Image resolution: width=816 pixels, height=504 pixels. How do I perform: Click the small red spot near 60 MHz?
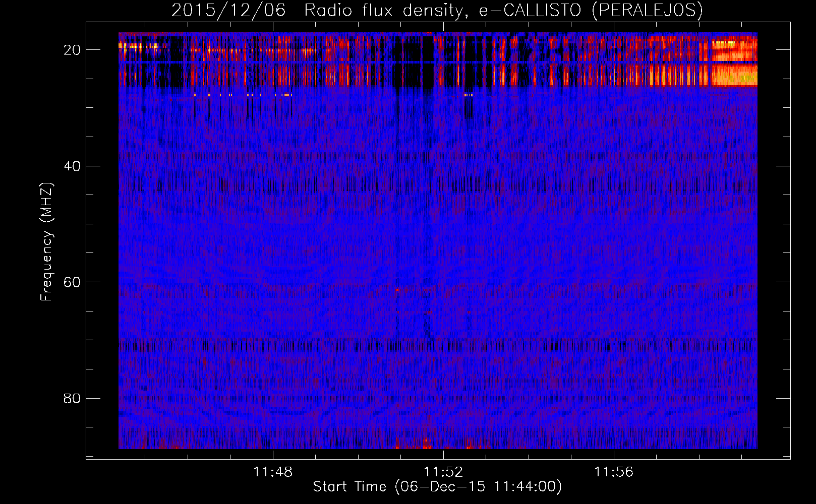click(x=397, y=290)
